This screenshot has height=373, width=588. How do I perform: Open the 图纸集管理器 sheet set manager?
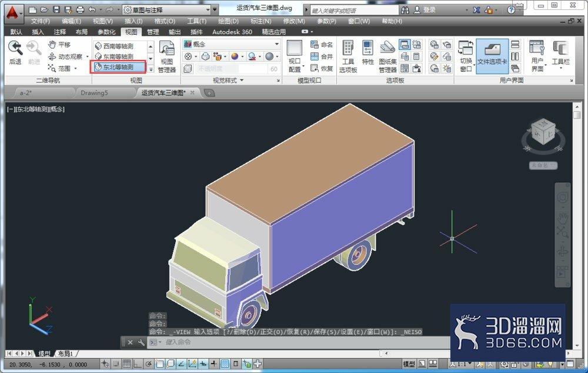point(387,56)
